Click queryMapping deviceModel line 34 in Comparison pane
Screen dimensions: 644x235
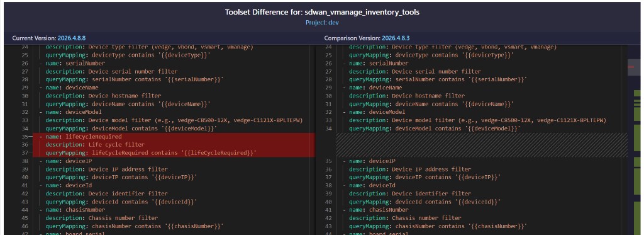click(x=435, y=129)
